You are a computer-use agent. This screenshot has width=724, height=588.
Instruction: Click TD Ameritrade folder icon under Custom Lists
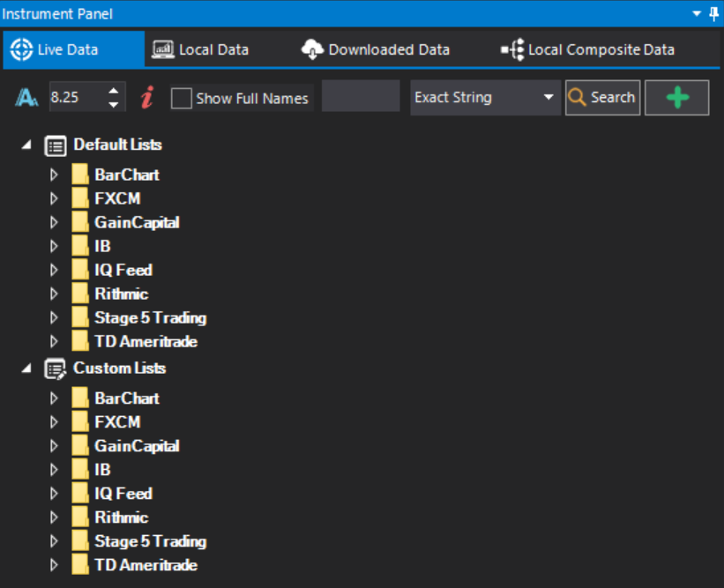tap(80, 565)
